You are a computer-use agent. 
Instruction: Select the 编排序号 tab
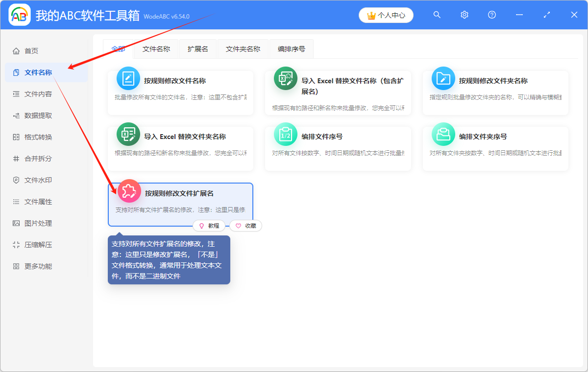pos(291,49)
